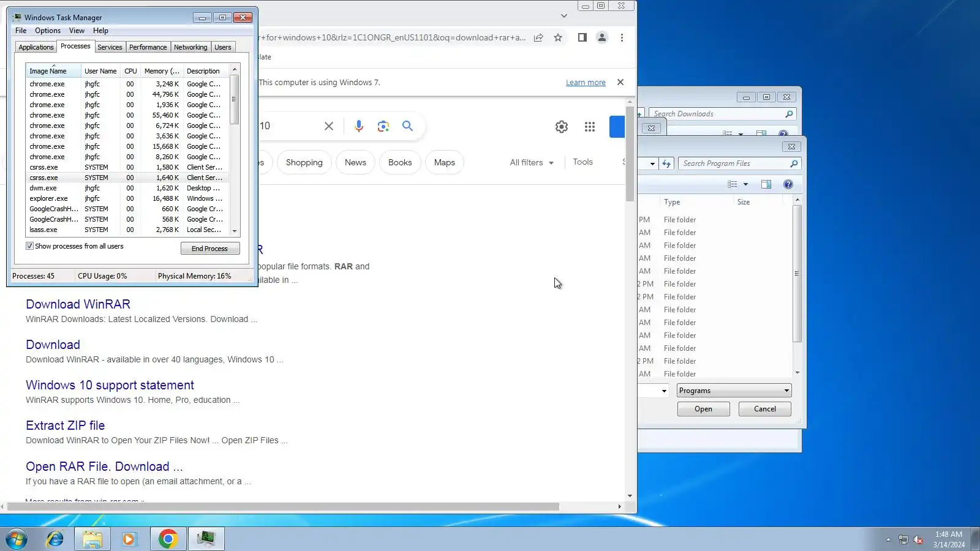Start Google voice search

359,126
